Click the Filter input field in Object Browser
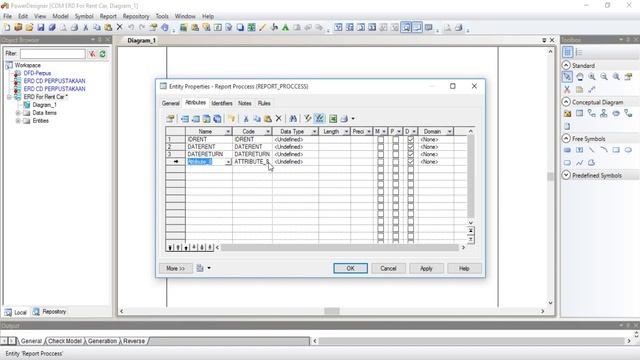 pyautogui.click(x=53, y=53)
